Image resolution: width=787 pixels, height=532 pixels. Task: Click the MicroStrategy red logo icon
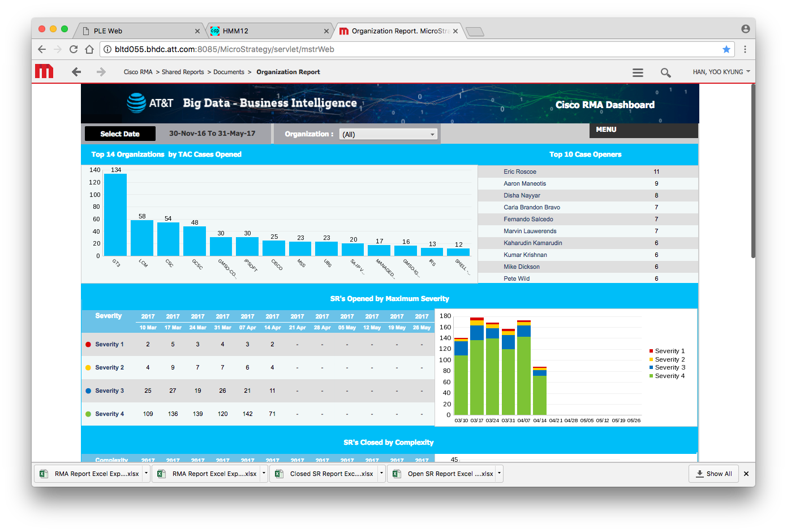[x=44, y=72]
